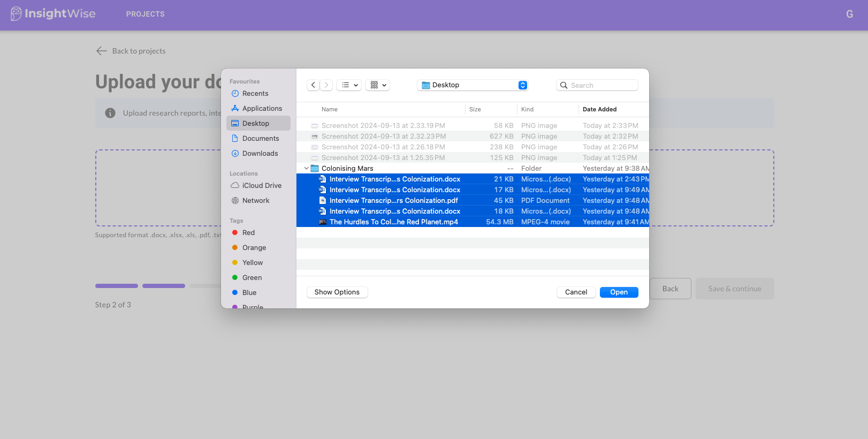This screenshot has height=439, width=868.
Task: Click the Recents clock icon in sidebar
Action: [x=235, y=94]
